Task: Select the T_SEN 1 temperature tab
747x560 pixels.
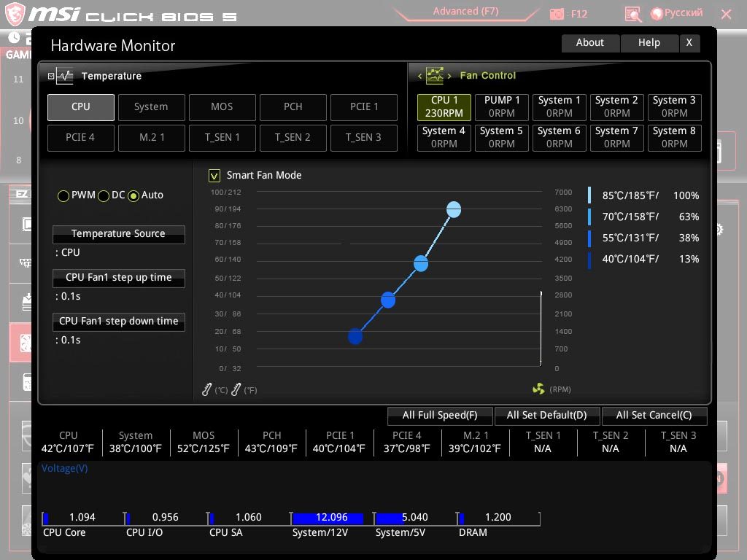Action: [x=222, y=138]
